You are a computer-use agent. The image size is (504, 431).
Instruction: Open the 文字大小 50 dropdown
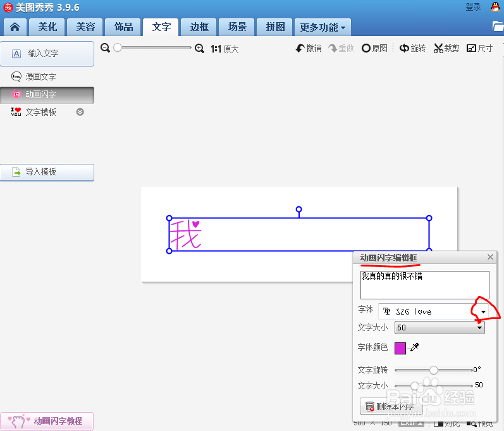439,328
